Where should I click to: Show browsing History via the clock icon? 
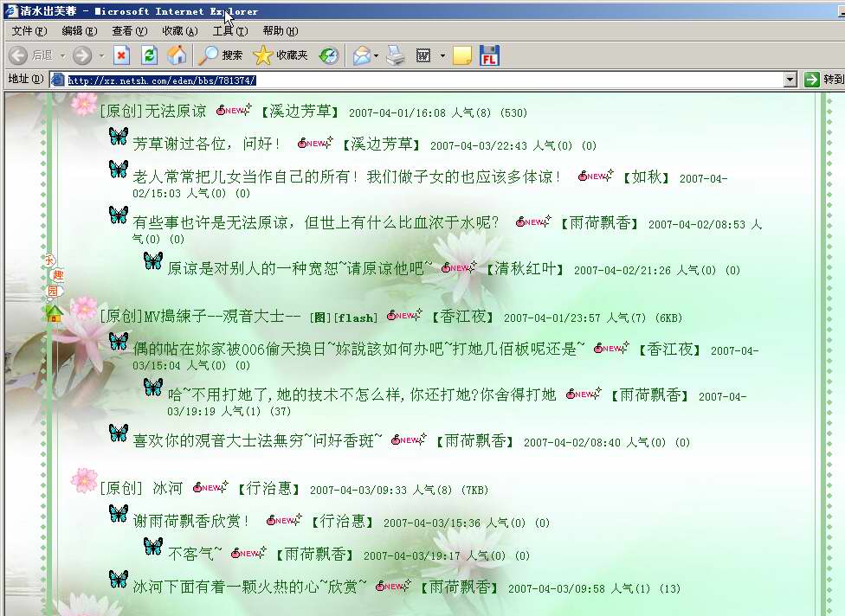[x=329, y=55]
